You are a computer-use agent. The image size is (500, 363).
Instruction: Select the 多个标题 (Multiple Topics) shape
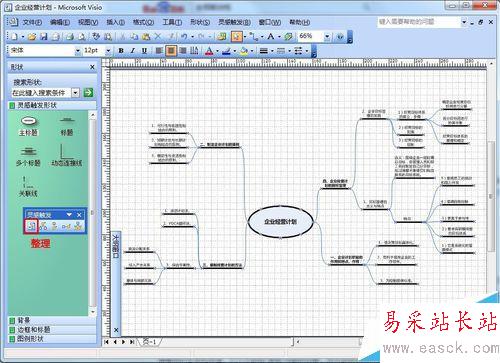click(x=28, y=157)
